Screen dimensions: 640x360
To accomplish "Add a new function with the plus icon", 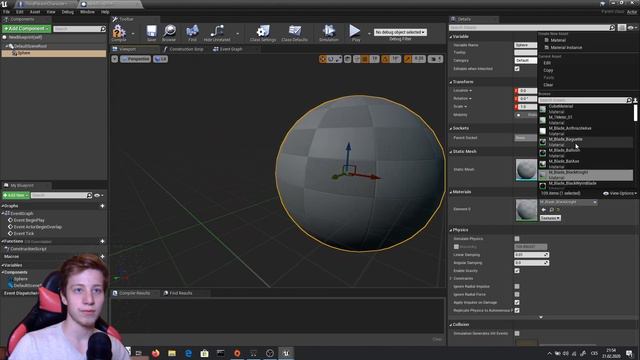I will click(x=102, y=241).
